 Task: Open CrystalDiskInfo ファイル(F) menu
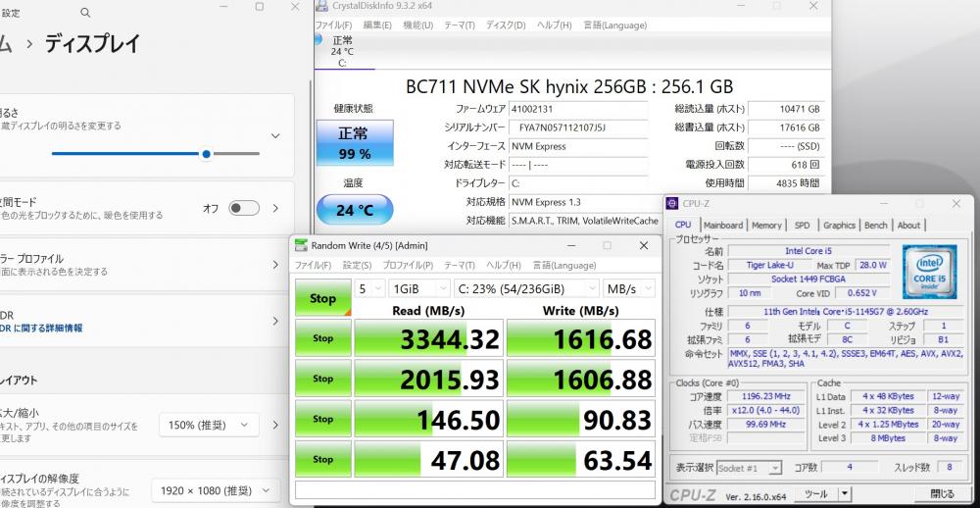tap(333, 25)
